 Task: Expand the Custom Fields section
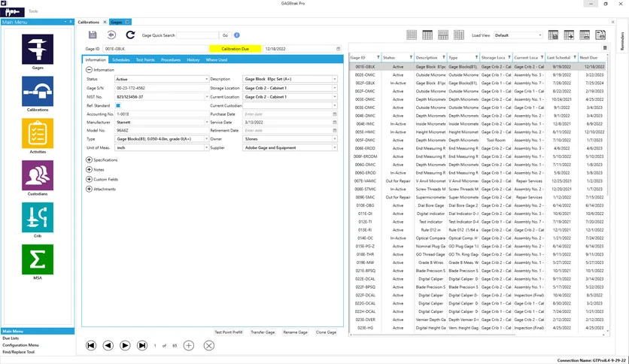pyautogui.click(x=89, y=179)
